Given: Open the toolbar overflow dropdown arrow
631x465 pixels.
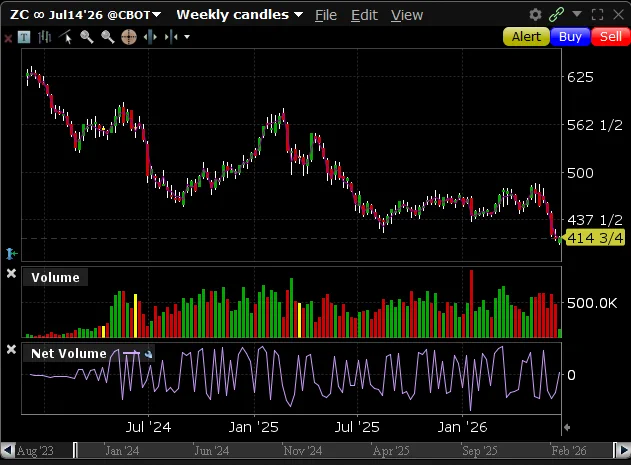Looking at the screenshot, I should point(187,37).
